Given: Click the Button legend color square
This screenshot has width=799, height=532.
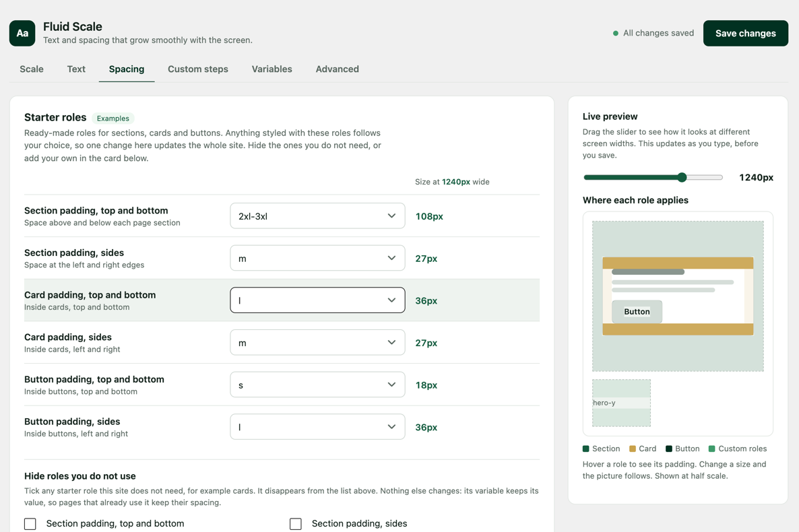Looking at the screenshot, I should pos(669,449).
